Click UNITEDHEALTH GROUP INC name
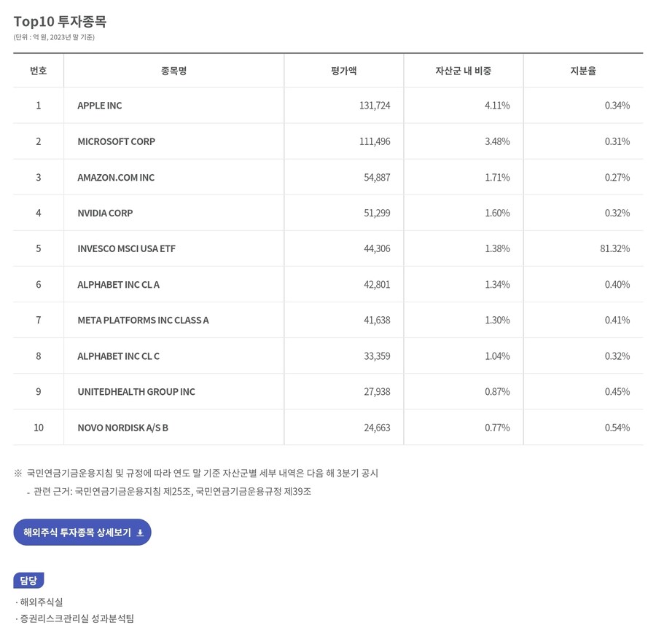The image size is (656, 644). tap(136, 392)
